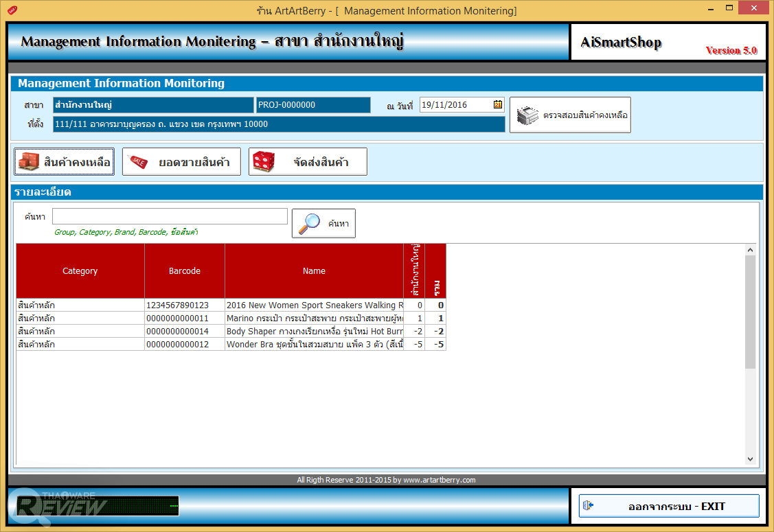Sort by the Category column header
774x532 pixels.
[x=80, y=271]
